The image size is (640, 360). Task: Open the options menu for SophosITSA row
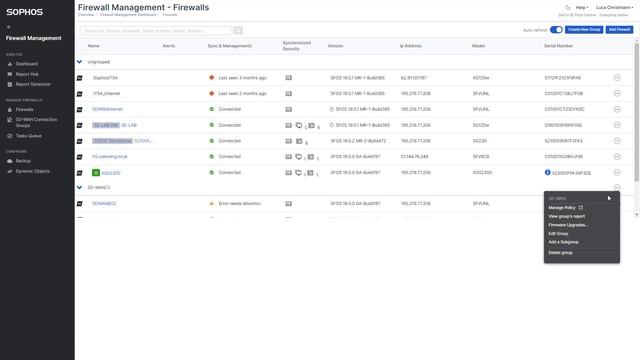[x=617, y=78]
